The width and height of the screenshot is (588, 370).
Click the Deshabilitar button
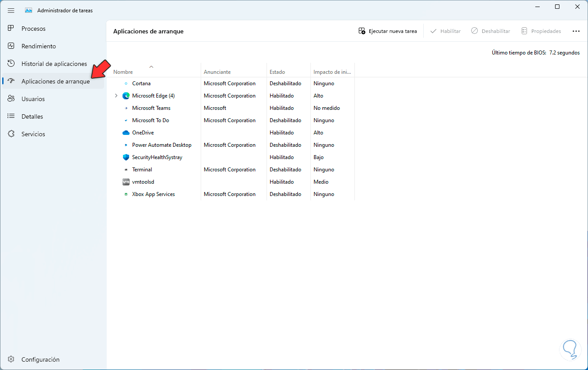[x=491, y=31]
